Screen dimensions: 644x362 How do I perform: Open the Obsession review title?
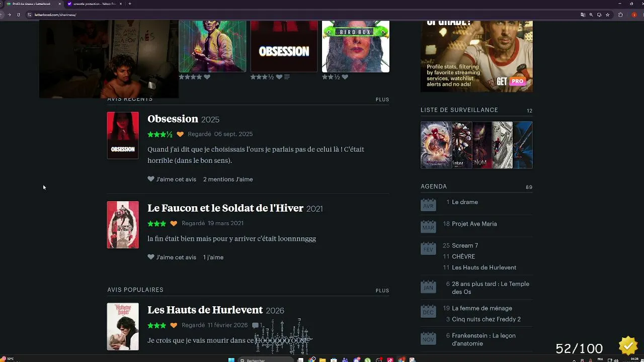tap(173, 119)
